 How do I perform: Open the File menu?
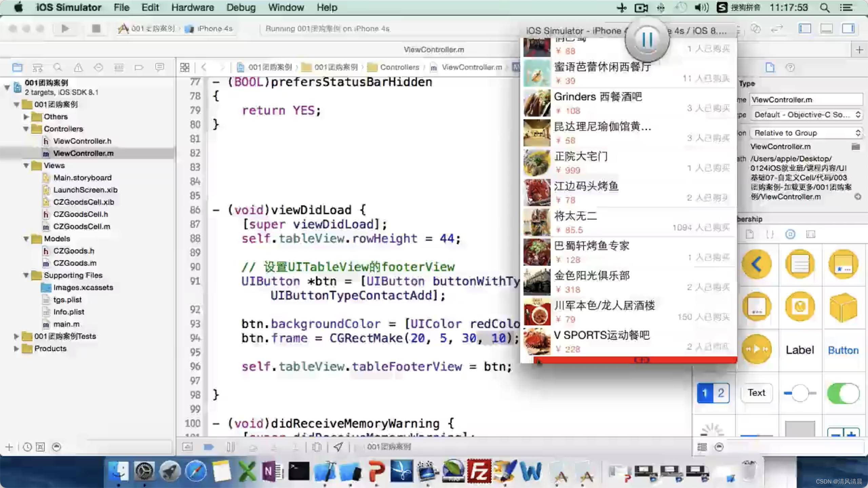click(121, 7)
